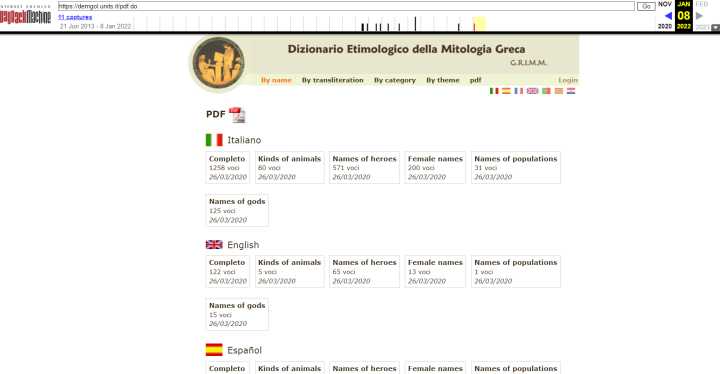Open Español Kinds of animals card
The image size is (720, 374).
tap(289, 368)
